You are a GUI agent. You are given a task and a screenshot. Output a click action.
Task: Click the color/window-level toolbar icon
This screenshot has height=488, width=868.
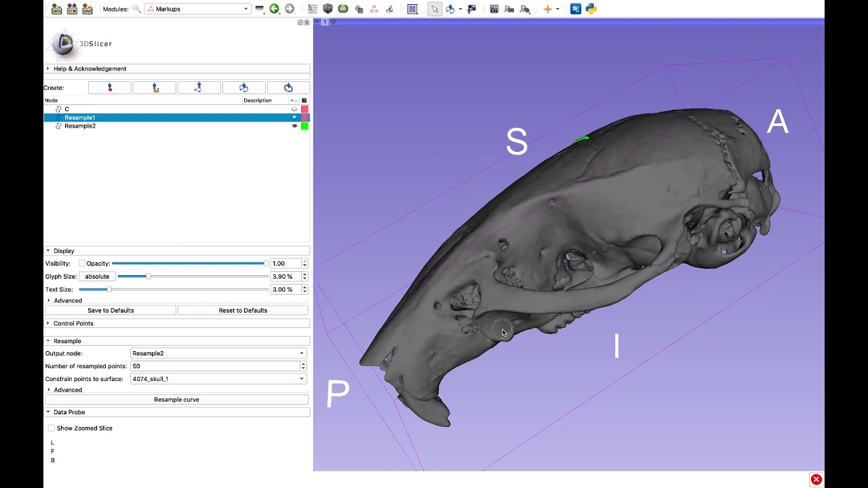(x=472, y=9)
